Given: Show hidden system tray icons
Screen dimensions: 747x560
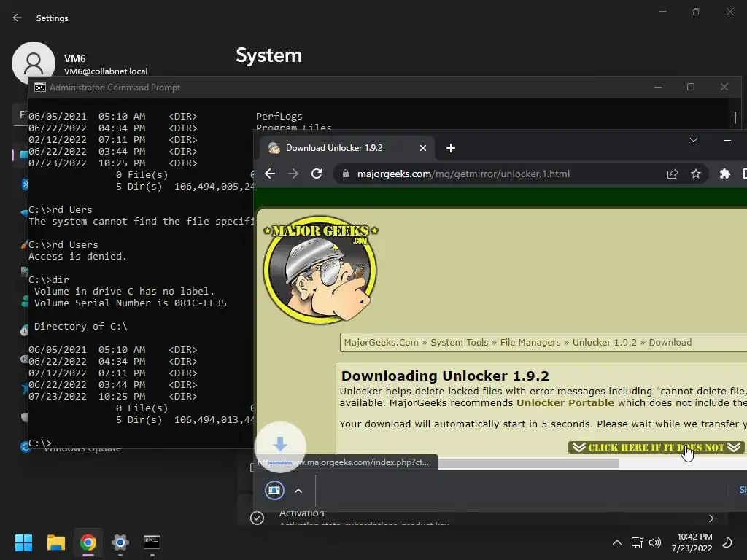Looking at the screenshot, I should pos(617,542).
